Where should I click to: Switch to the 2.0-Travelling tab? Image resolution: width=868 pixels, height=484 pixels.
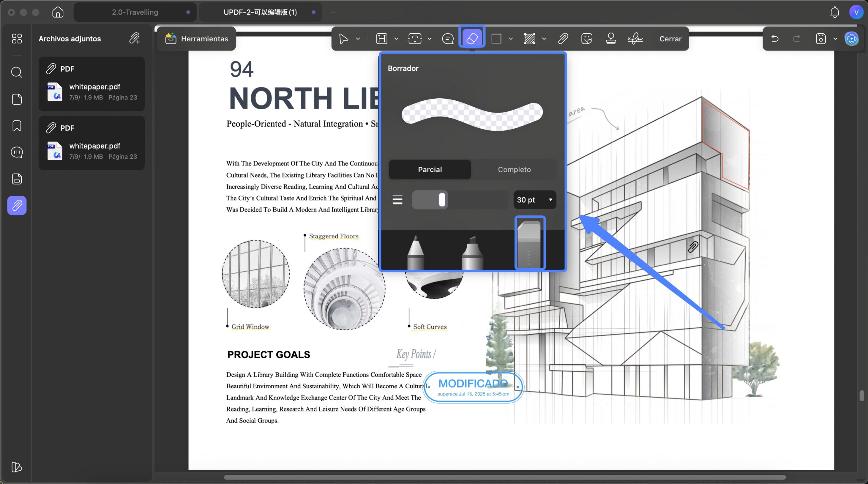tap(135, 12)
